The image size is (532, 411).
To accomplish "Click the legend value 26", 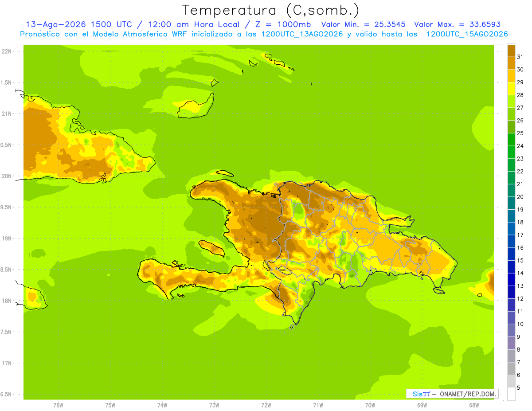I will point(520,121).
